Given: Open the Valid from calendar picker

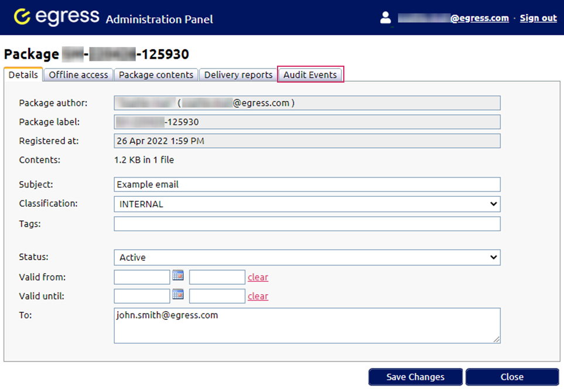Looking at the screenshot, I should pos(178,276).
